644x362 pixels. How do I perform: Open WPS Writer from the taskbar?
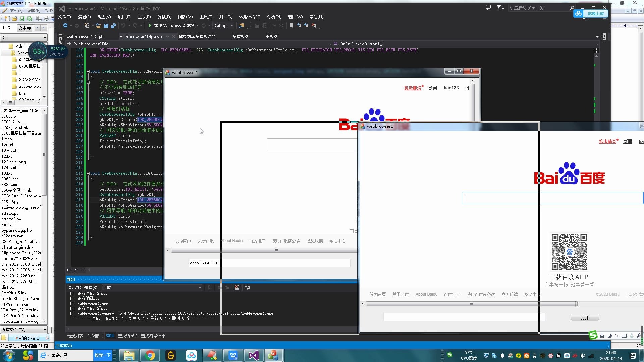click(233, 355)
